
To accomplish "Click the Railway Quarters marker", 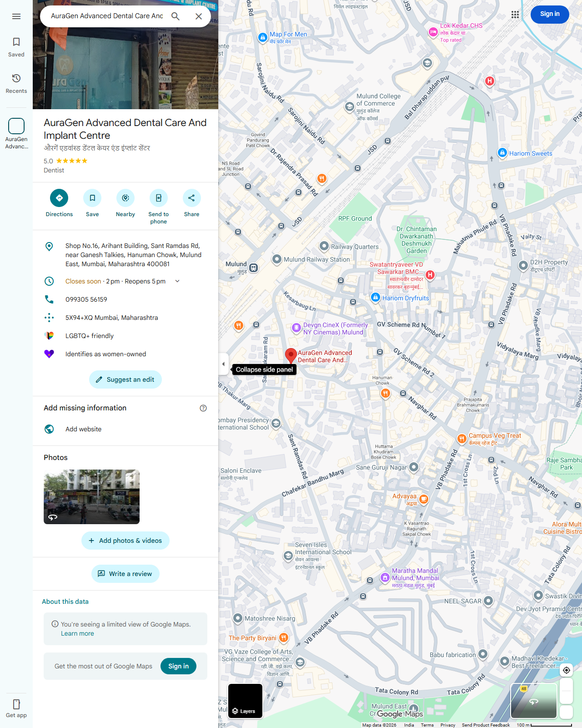I will [324, 246].
